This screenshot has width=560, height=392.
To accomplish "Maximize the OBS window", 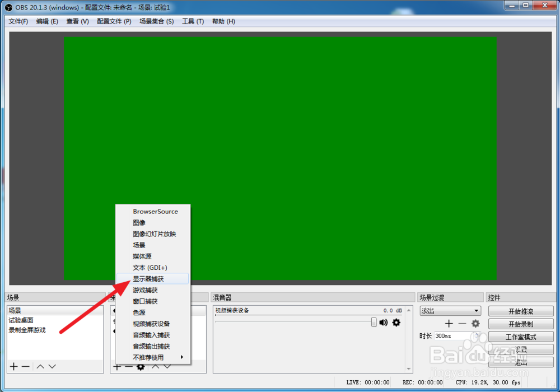I will 525,6.
